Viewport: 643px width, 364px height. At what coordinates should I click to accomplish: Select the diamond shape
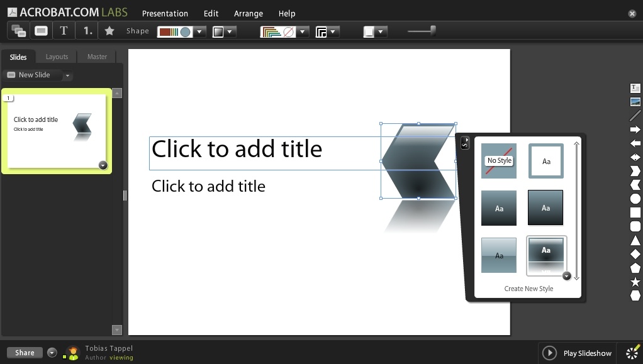click(635, 254)
